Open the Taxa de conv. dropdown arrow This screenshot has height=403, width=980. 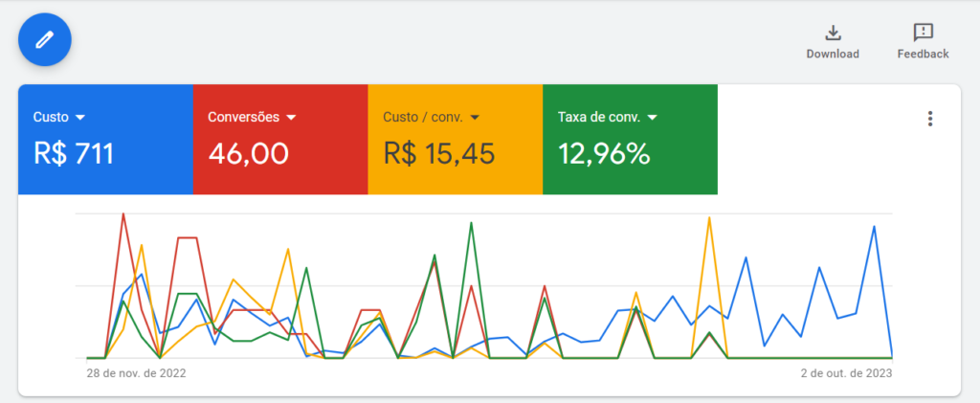653,118
